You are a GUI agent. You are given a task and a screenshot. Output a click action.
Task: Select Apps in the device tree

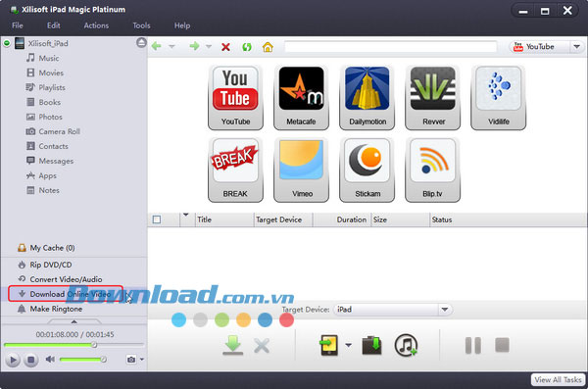click(41, 175)
